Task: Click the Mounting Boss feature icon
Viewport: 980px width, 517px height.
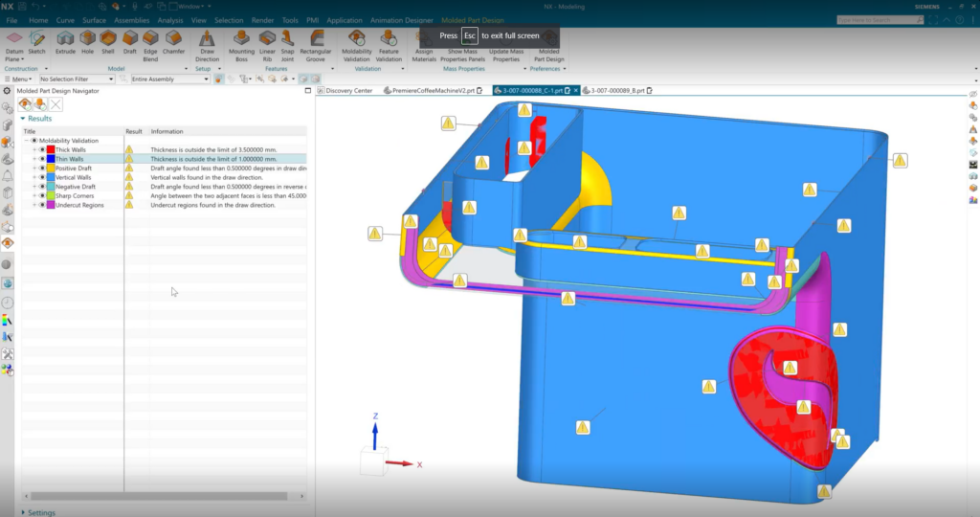Action: (x=241, y=42)
